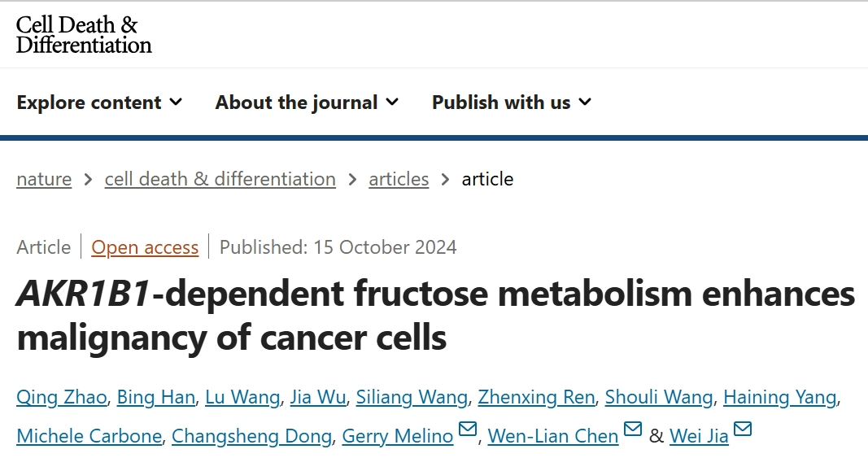The width and height of the screenshot is (868, 471).
Task: Click envelope icon next to Gerry Melino
Action: (x=468, y=429)
